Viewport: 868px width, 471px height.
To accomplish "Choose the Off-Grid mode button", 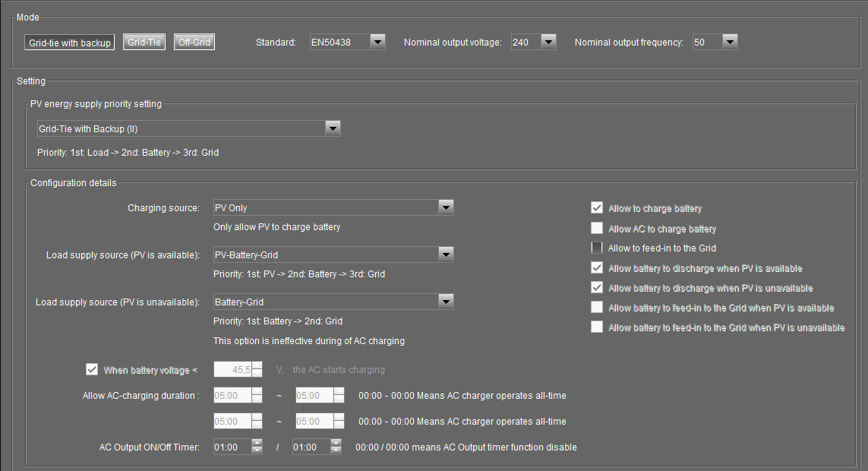I will pyautogui.click(x=194, y=43).
